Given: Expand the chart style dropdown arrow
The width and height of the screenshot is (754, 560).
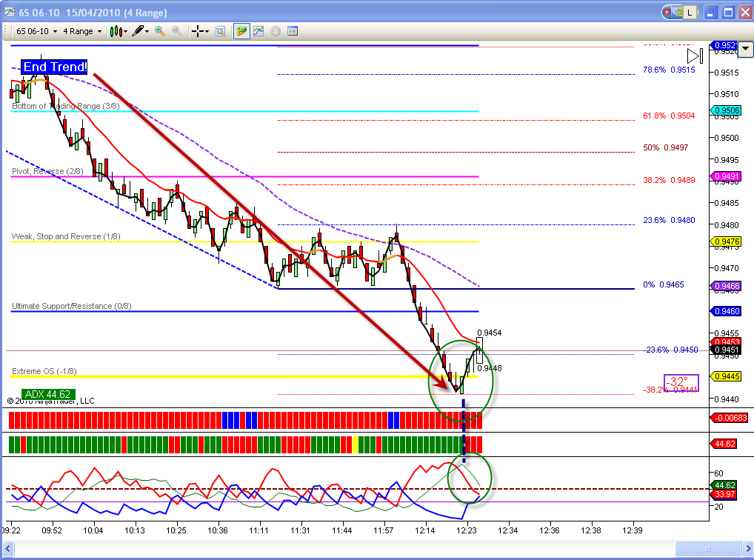Looking at the screenshot, I should [125, 32].
